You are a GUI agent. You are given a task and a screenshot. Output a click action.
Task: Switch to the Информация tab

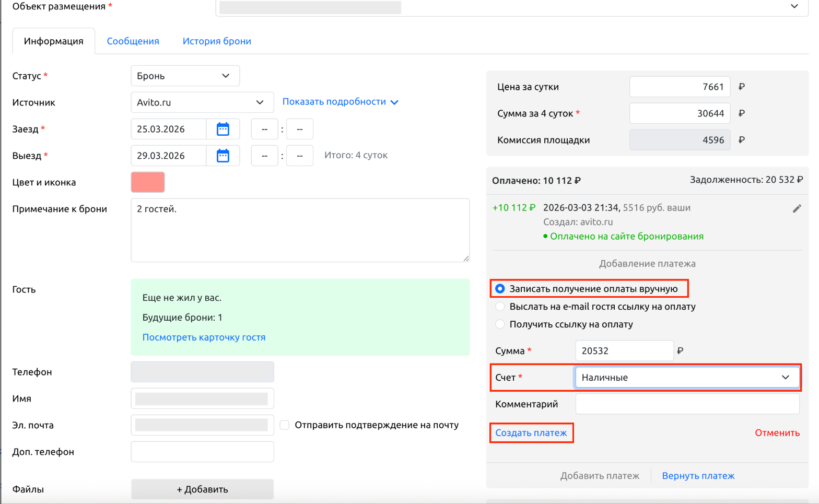(x=53, y=41)
